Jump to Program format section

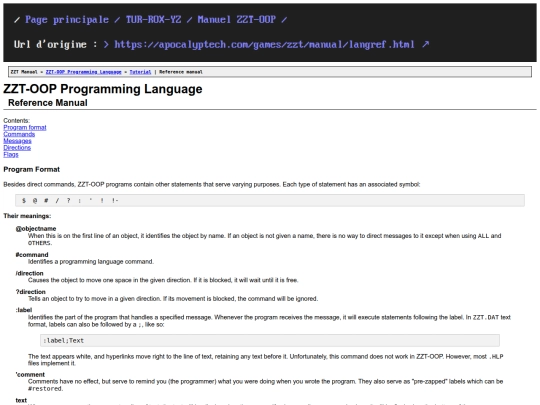[x=25, y=127]
